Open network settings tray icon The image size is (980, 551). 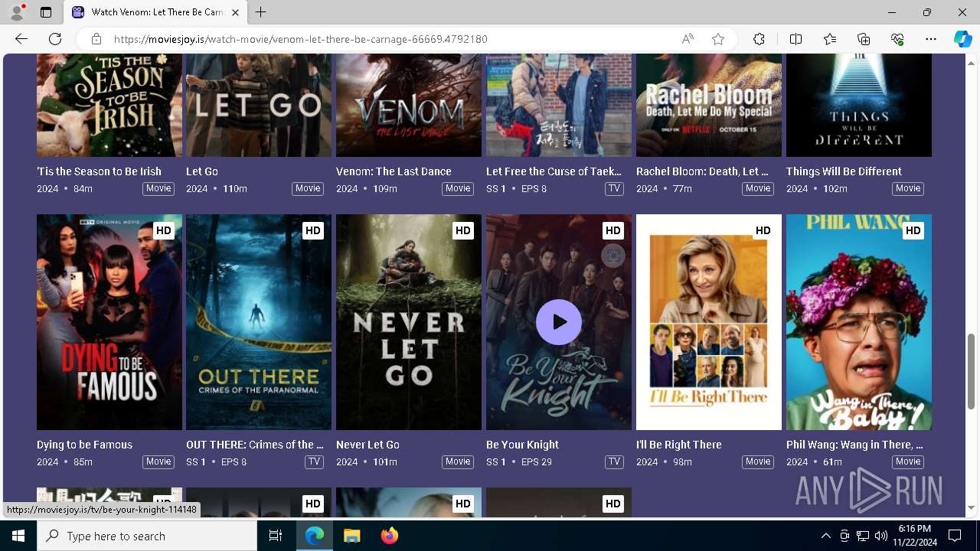pyautogui.click(x=862, y=536)
